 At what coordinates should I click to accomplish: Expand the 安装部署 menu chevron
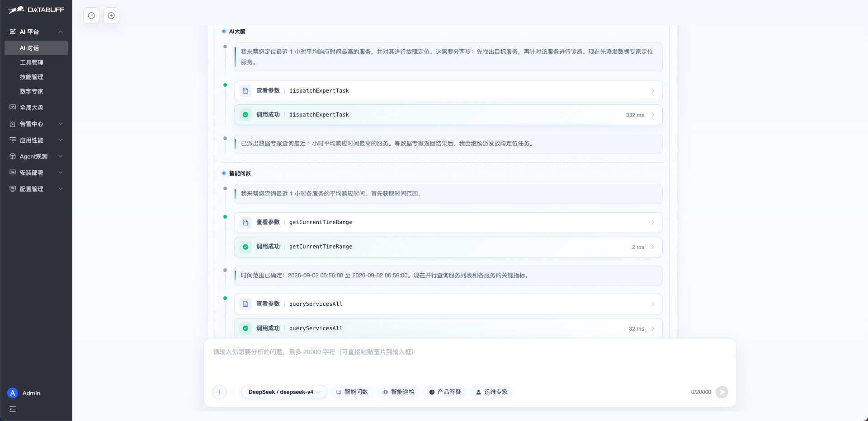click(x=61, y=173)
